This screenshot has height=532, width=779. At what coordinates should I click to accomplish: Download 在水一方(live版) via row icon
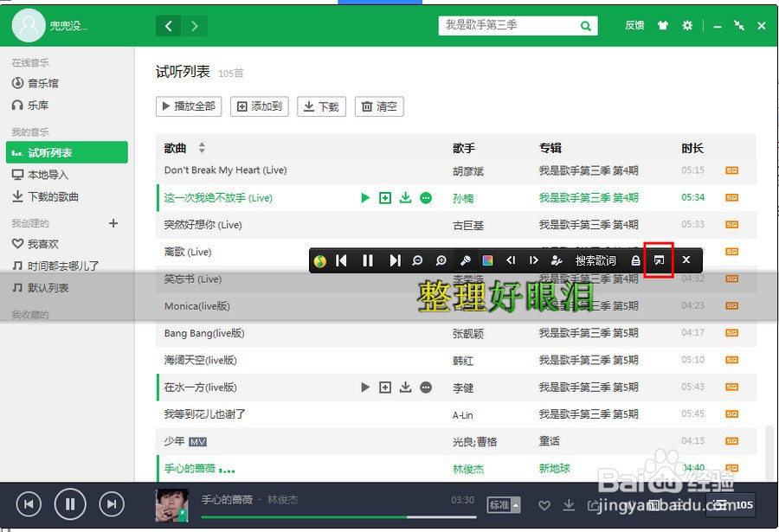[405, 387]
